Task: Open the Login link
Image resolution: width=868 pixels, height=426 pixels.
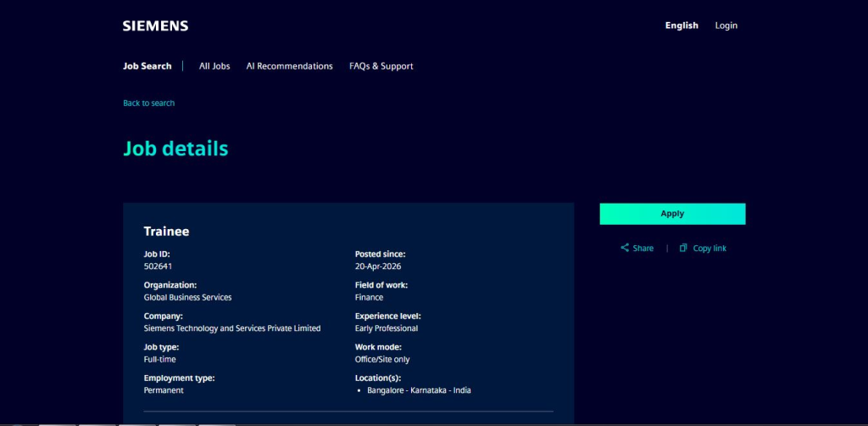Action: (726, 25)
